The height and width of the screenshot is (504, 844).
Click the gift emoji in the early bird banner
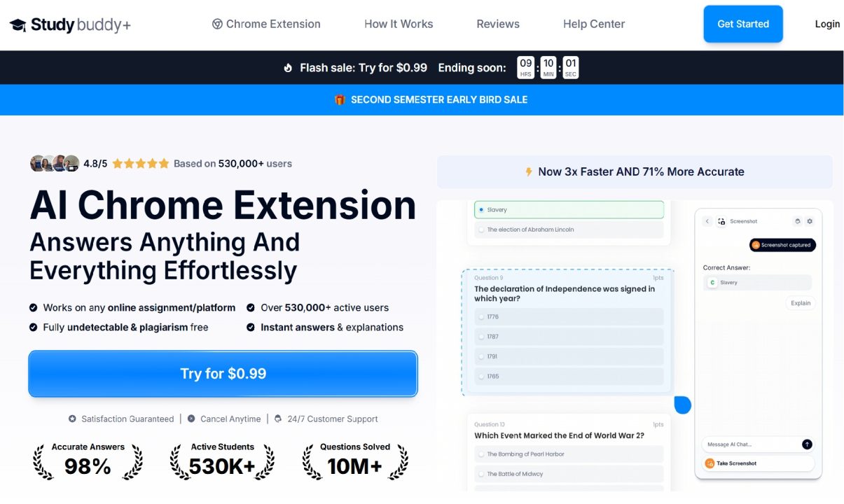tap(340, 99)
